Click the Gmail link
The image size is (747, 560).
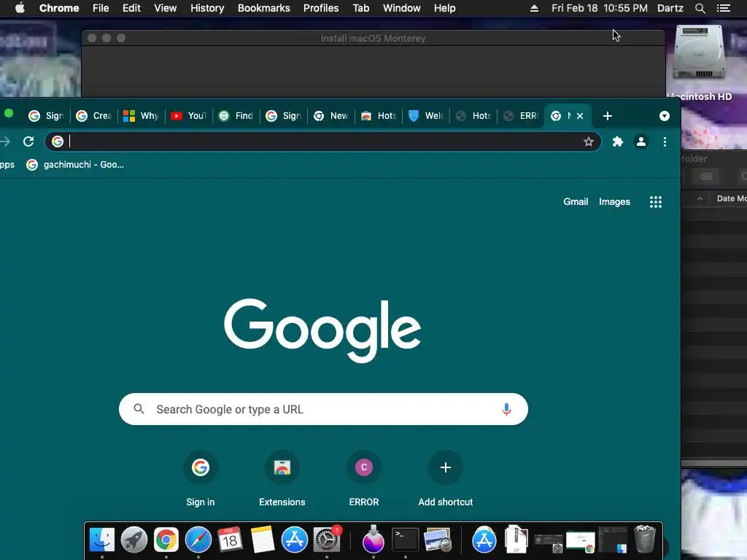click(x=576, y=201)
